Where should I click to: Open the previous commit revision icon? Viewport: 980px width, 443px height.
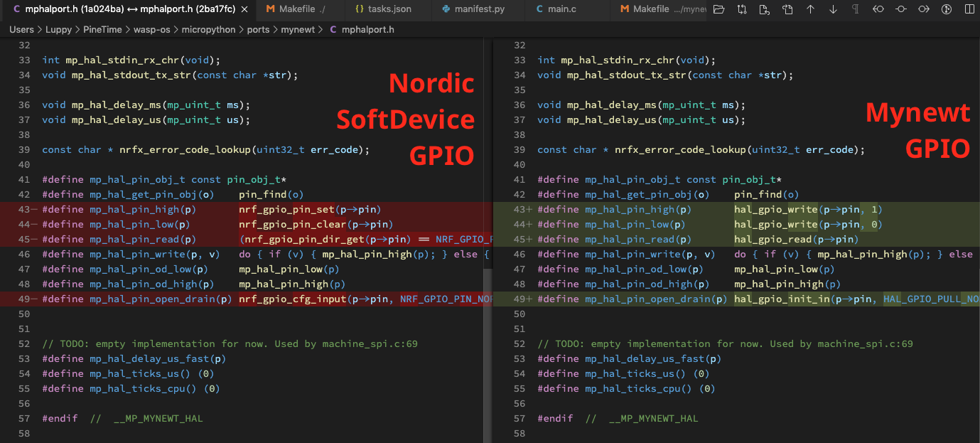(878, 10)
